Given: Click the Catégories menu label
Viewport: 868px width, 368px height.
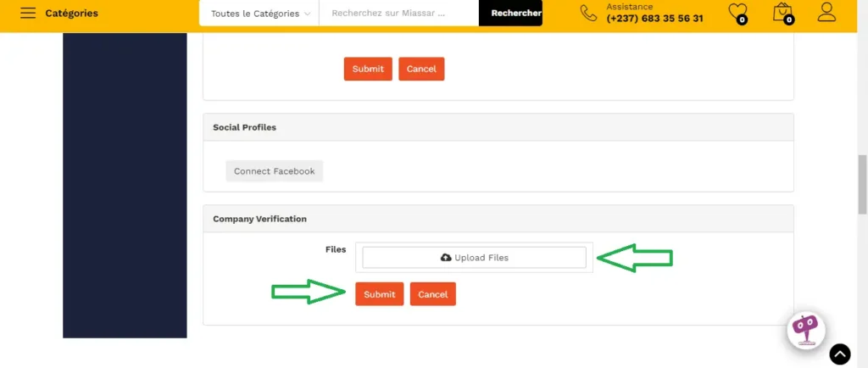Looking at the screenshot, I should 71,14.
